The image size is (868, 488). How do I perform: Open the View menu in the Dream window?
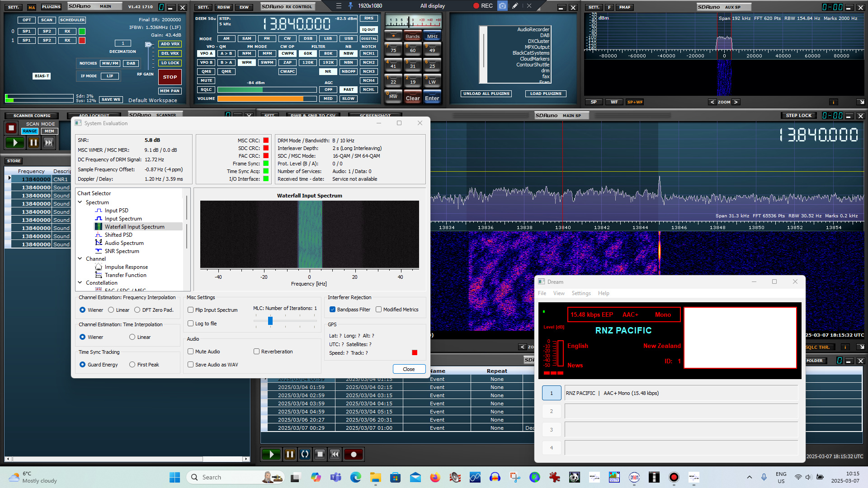pos(559,293)
